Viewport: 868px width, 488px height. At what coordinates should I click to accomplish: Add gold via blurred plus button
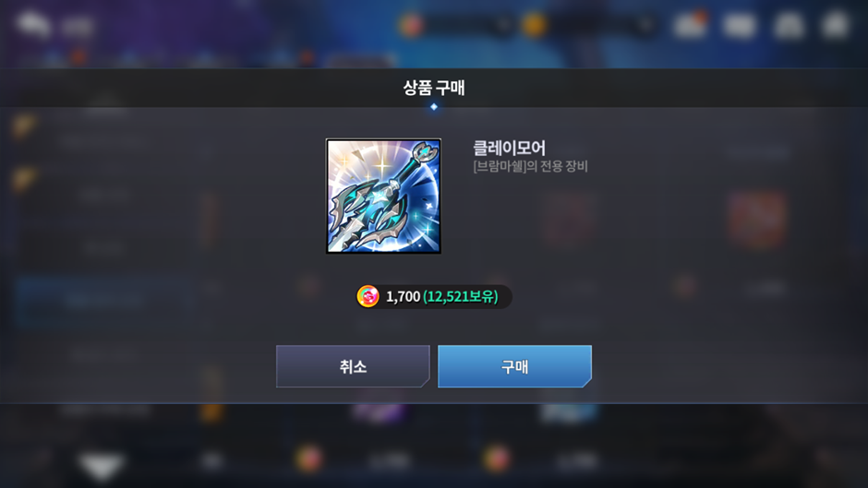(x=645, y=25)
